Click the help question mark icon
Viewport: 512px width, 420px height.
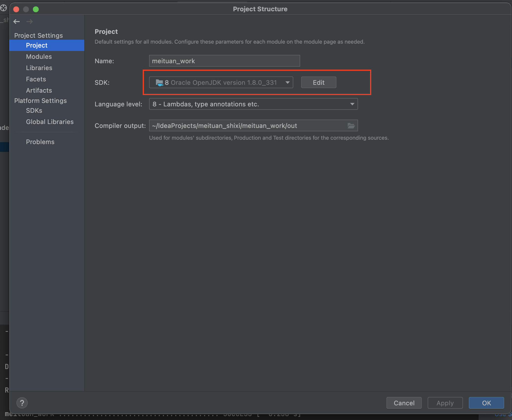tap(22, 403)
